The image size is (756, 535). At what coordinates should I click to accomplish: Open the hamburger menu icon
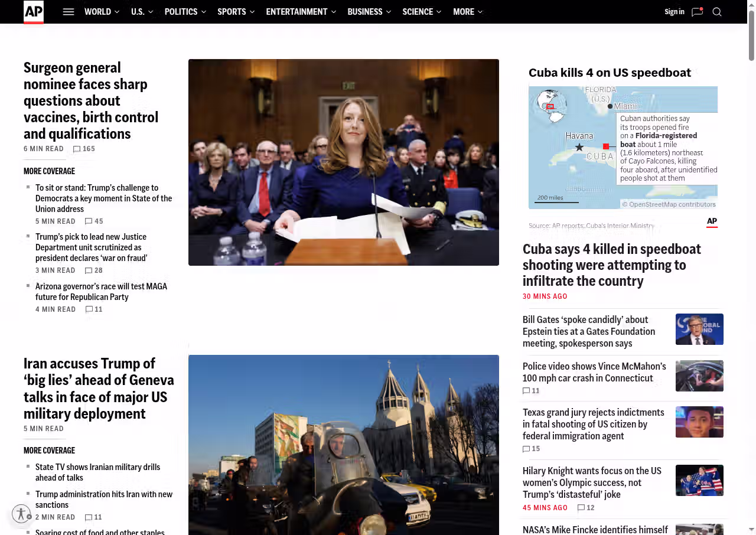pyautogui.click(x=69, y=12)
